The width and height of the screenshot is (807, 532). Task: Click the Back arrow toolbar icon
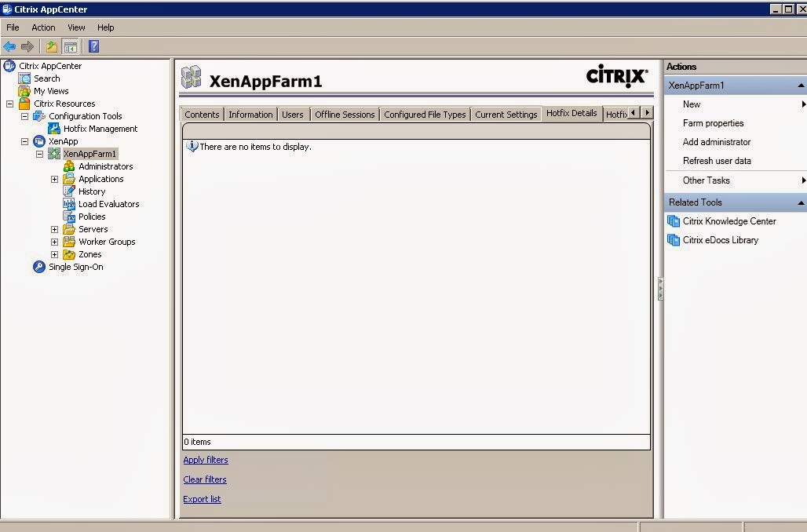[x=9, y=47]
